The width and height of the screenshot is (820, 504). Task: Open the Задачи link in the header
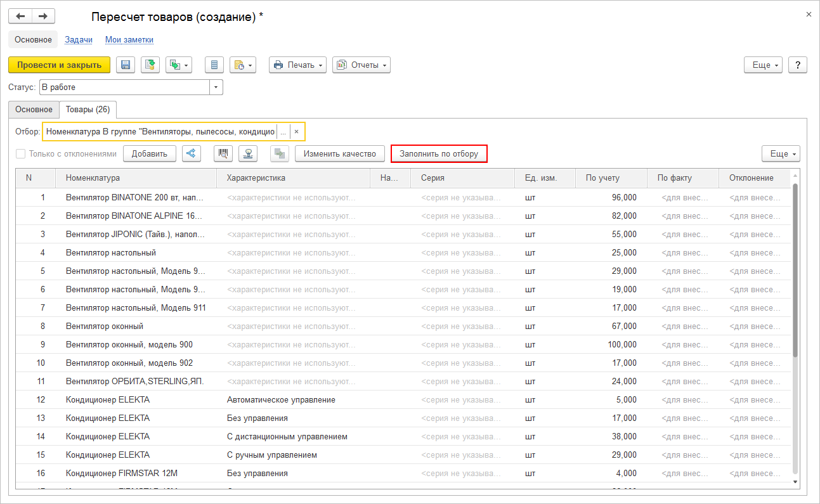pyautogui.click(x=79, y=39)
